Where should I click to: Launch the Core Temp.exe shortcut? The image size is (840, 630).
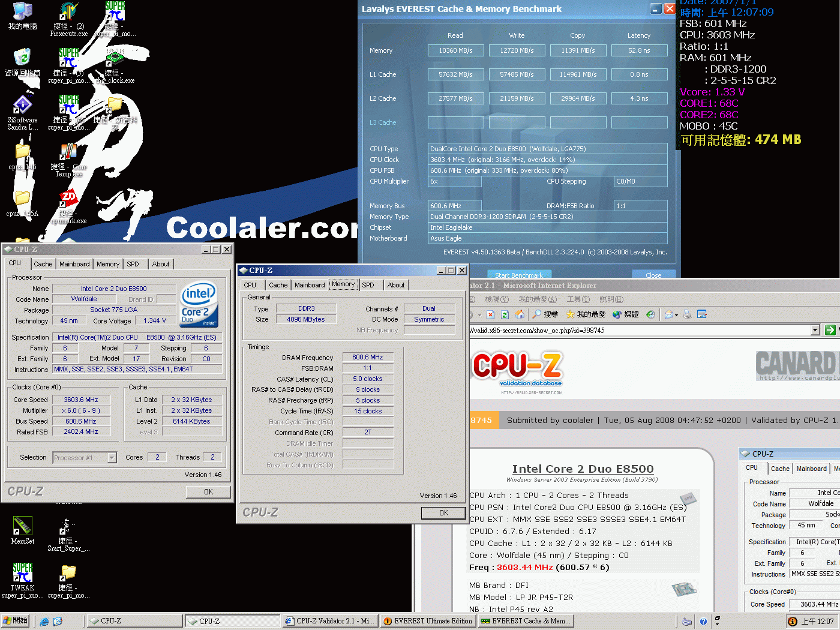[68, 160]
